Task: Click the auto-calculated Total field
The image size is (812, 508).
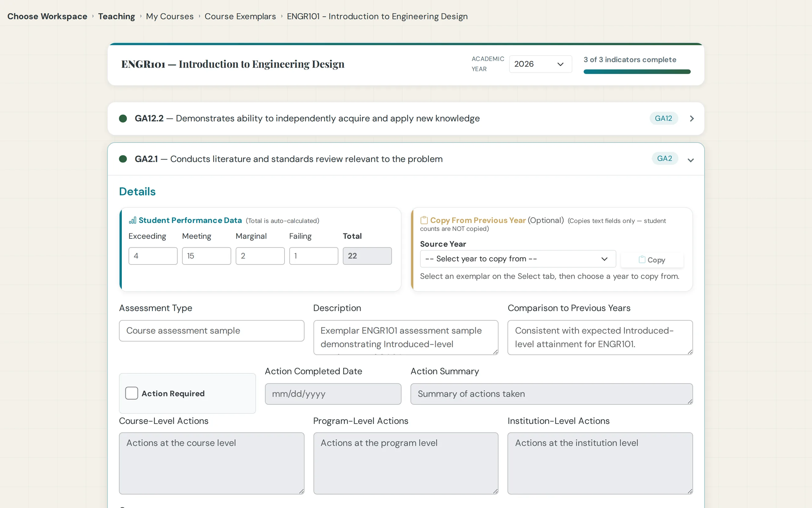Action: pyautogui.click(x=367, y=256)
